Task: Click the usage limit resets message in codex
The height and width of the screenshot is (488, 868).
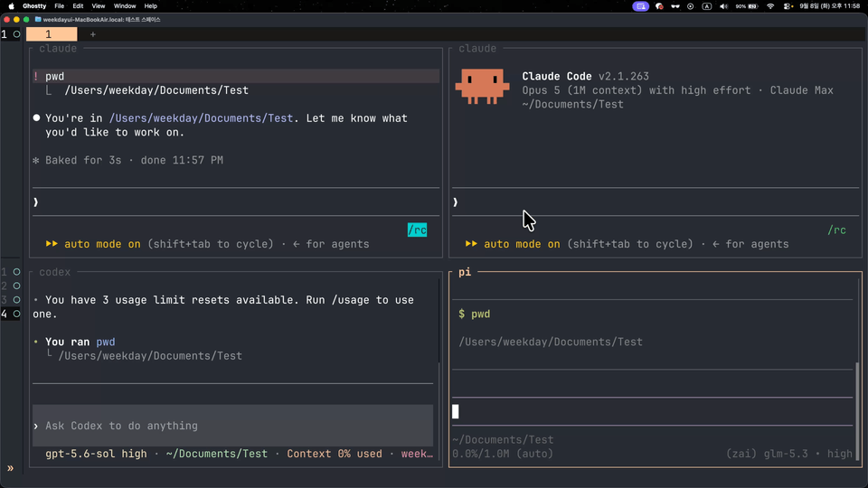Action: 223,306
